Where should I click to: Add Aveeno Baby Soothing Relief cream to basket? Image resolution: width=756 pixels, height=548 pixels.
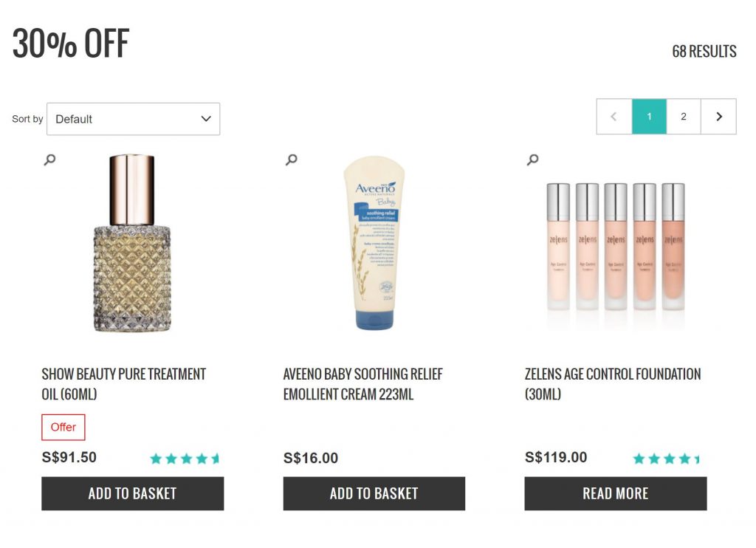coord(374,493)
